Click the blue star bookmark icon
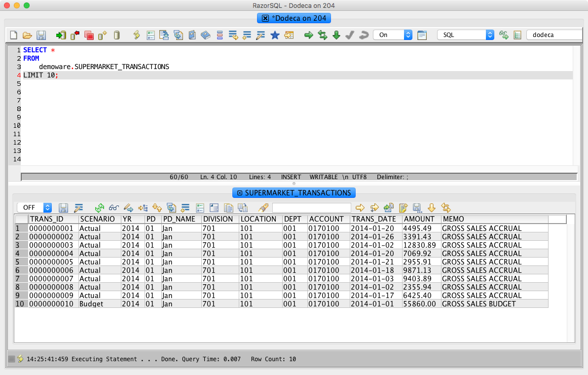This screenshot has height=375, width=588. pos(275,35)
